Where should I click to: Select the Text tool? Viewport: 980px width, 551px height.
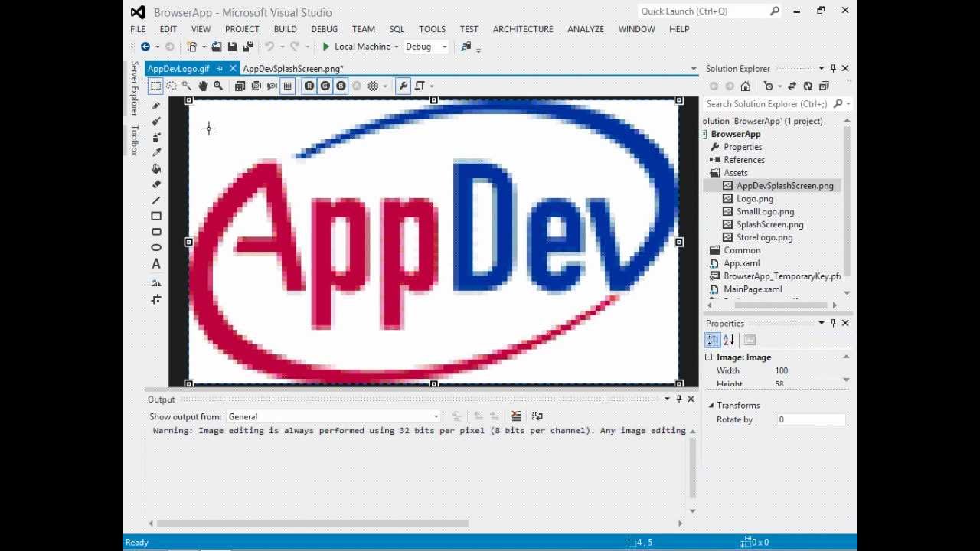[156, 264]
